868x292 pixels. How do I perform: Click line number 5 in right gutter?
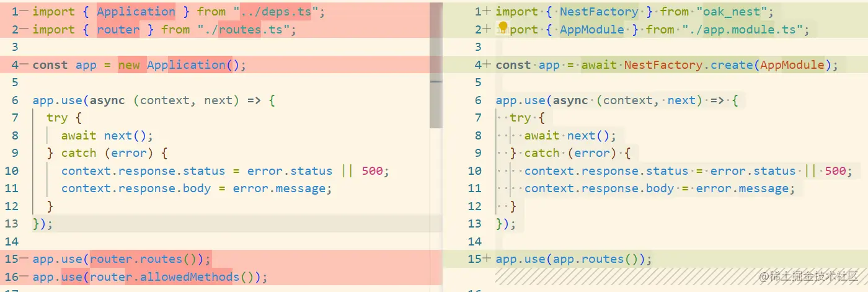[478, 82]
